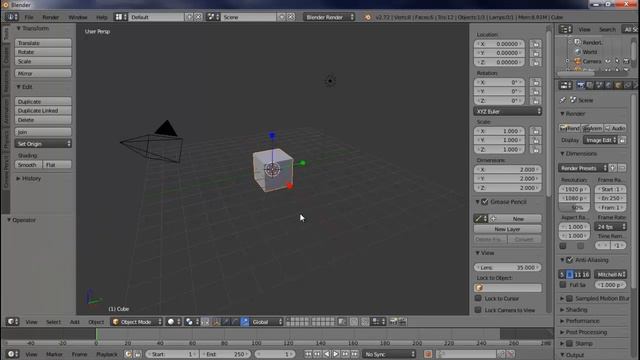
Task: Play the animation forward
Action: click(336, 354)
